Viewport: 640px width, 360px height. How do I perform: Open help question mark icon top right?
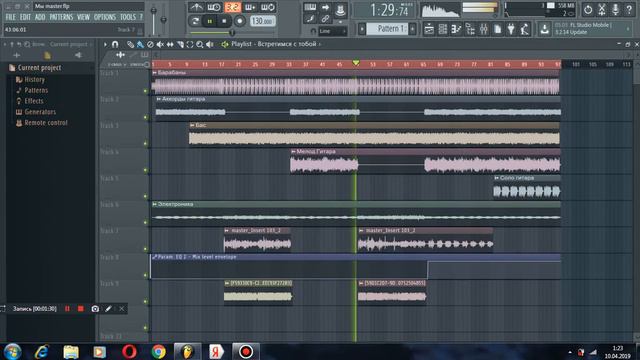[629, 9]
